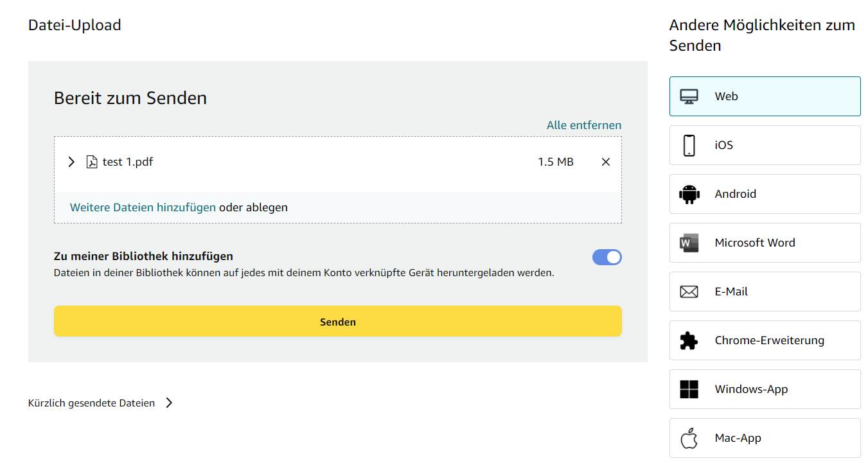868x463 pixels.
Task: Click the E-Mail envelope icon
Action: (689, 292)
